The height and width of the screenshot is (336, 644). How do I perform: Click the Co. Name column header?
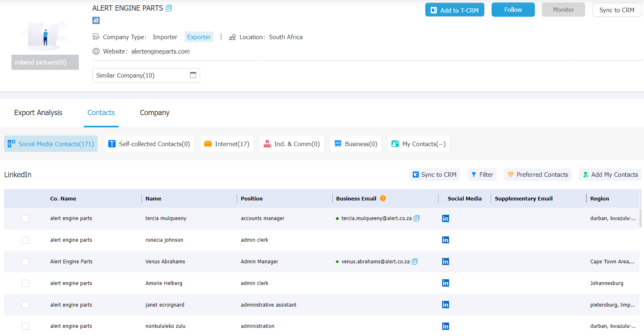63,198
